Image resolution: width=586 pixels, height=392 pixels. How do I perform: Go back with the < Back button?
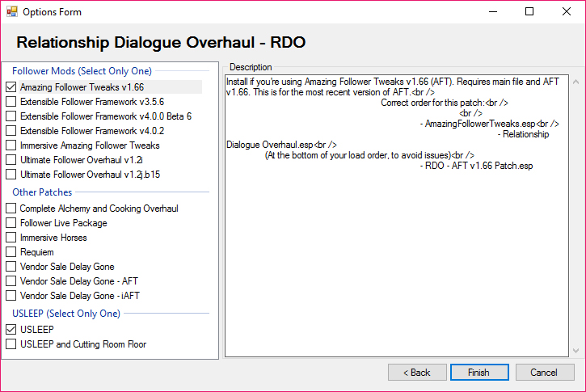tap(417, 372)
